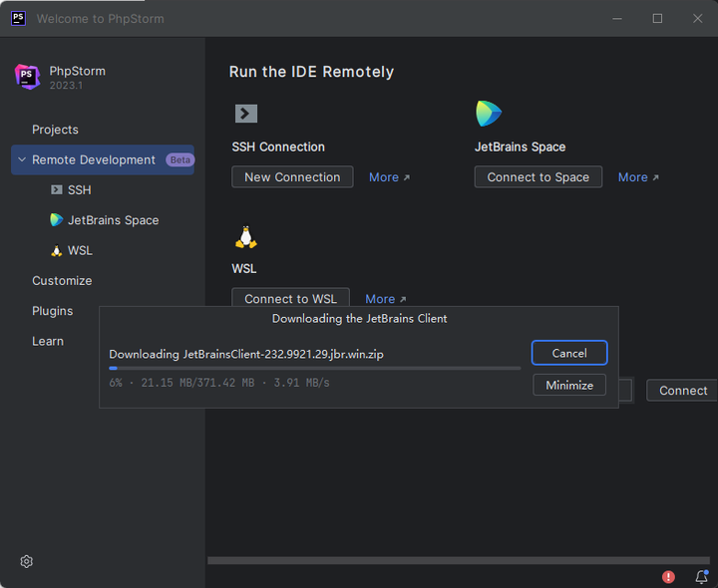This screenshot has width=718, height=588.
Task: Open the Projects section
Action: point(55,130)
